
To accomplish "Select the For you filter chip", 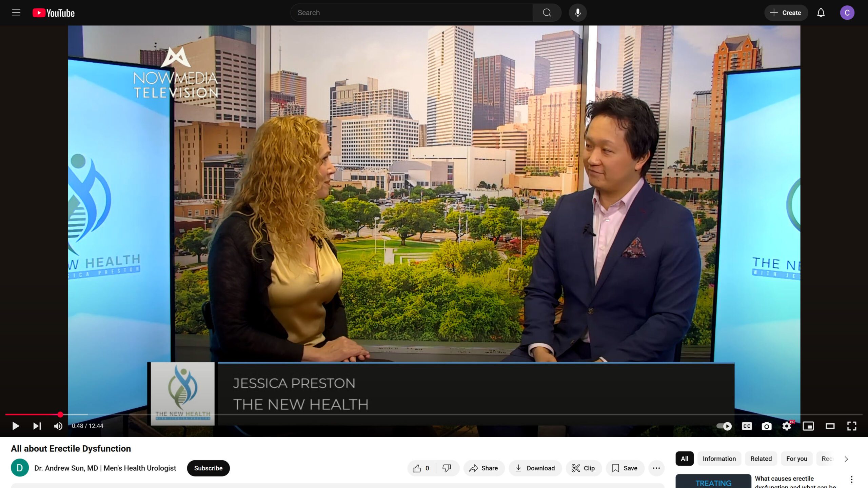I will click(x=796, y=459).
